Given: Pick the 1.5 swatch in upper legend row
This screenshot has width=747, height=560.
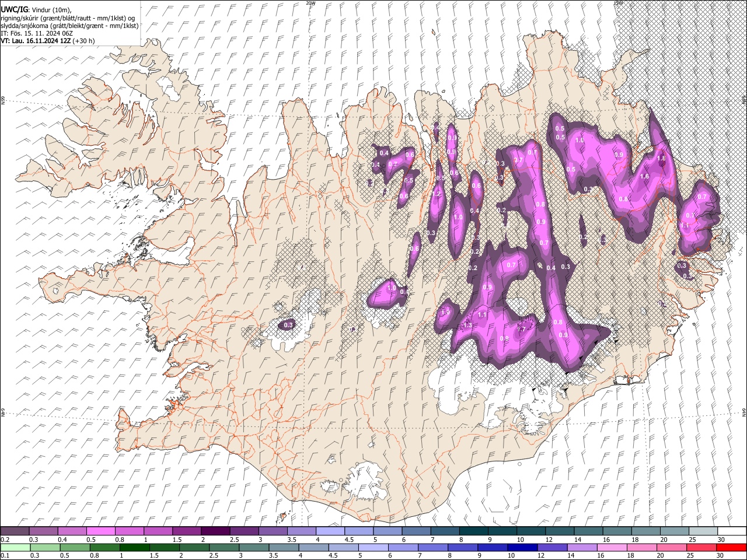Looking at the screenshot, I should pos(187,531).
